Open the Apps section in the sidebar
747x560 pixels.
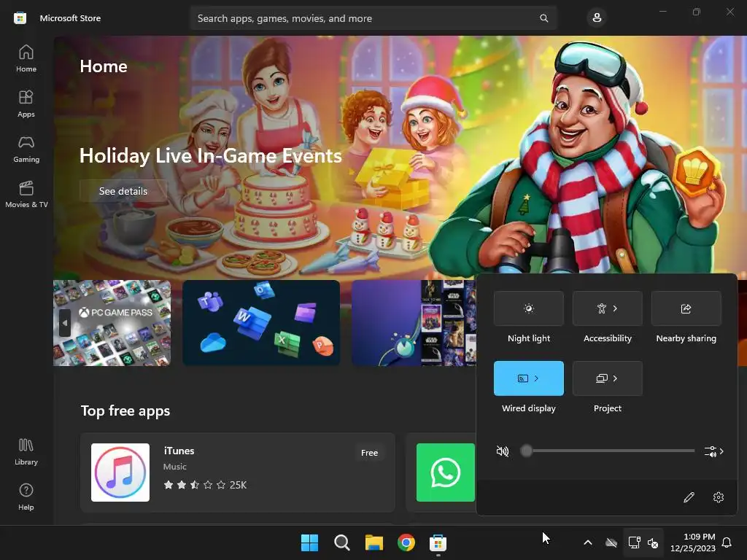point(26,104)
